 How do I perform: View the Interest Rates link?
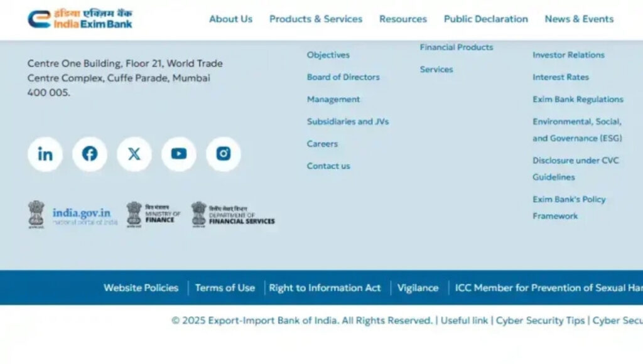pyautogui.click(x=561, y=77)
